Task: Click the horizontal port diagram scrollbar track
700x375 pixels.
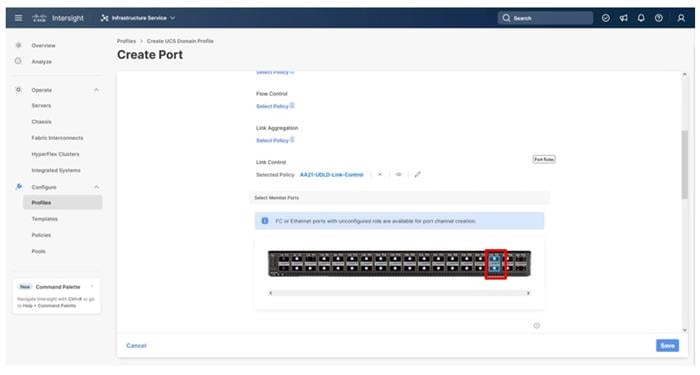Action: pos(399,293)
